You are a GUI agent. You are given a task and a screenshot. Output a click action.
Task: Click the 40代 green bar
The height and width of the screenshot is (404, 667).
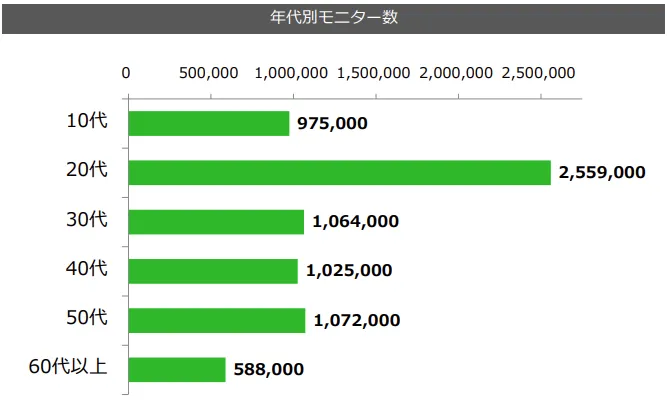(x=214, y=271)
